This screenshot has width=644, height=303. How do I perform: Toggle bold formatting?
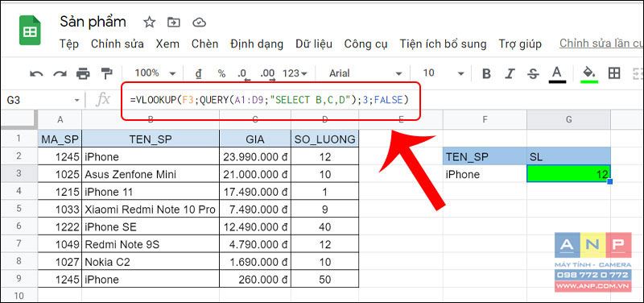pos(486,73)
